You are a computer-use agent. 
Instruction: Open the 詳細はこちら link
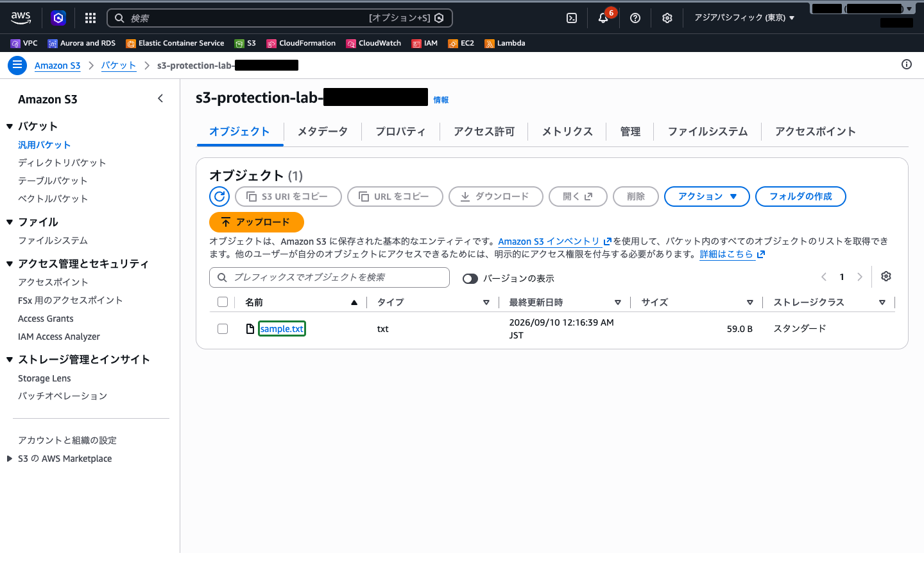pos(732,254)
